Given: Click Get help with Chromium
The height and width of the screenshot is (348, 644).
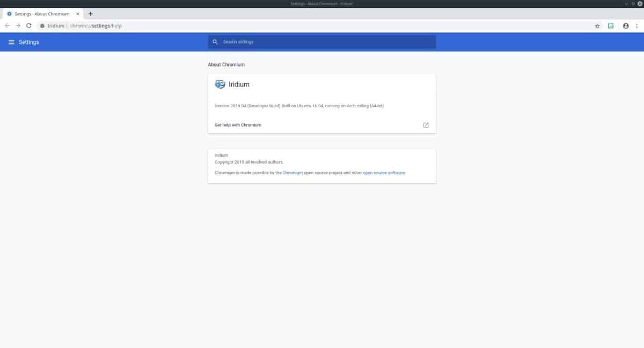Looking at the screenshot, I should pyautogui.click(x=238, y=125).
